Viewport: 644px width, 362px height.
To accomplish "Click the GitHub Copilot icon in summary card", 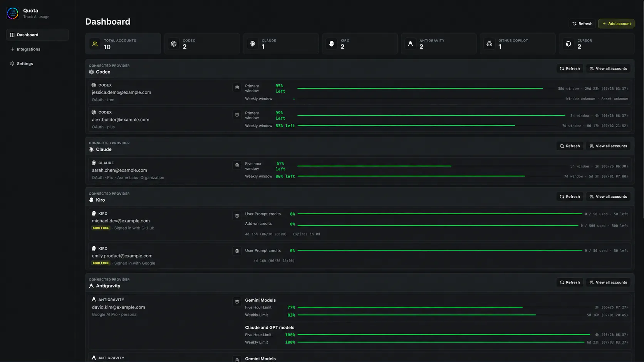I will click(489, 44).
